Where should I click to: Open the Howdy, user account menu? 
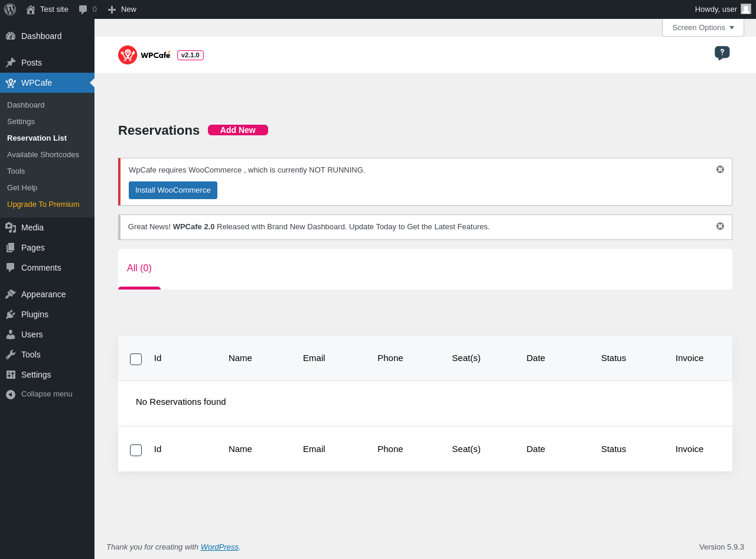723,9
